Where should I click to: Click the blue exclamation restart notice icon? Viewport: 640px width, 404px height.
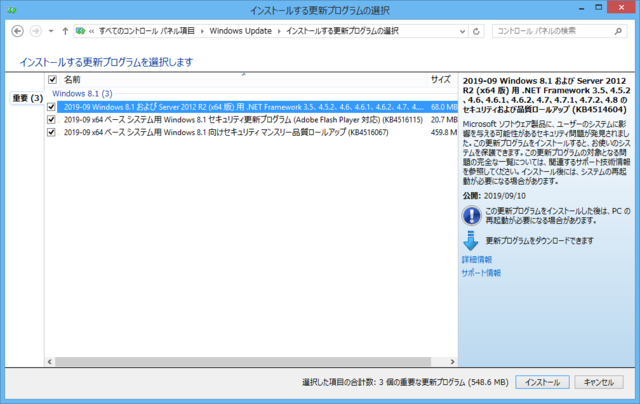click(471, 215)
